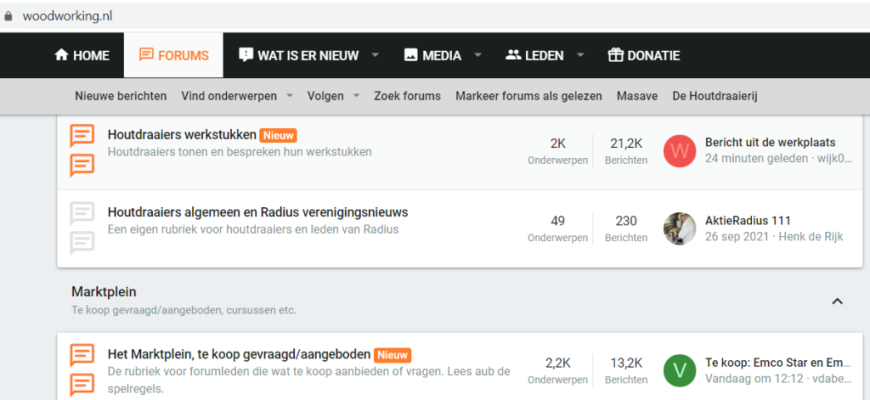Image resolution: width=870 pixels, height=400 pixels.
Task: Click the 2,2K Onderwerpen count
Action: pos(558,371)
